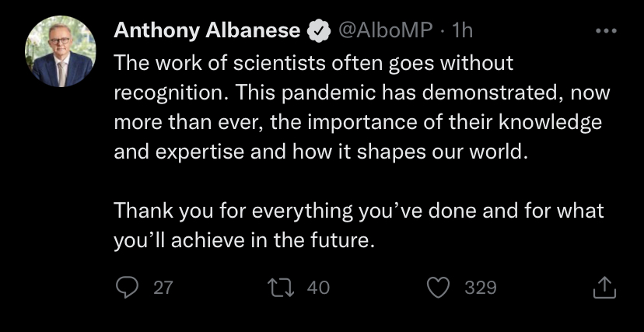Click the reply speech bubble icon
This screenshot has width=644, height=332.
coord(126,288)
